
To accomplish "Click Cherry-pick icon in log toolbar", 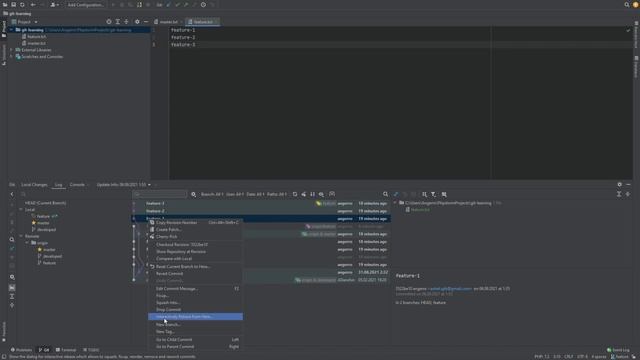I will 304,194.
